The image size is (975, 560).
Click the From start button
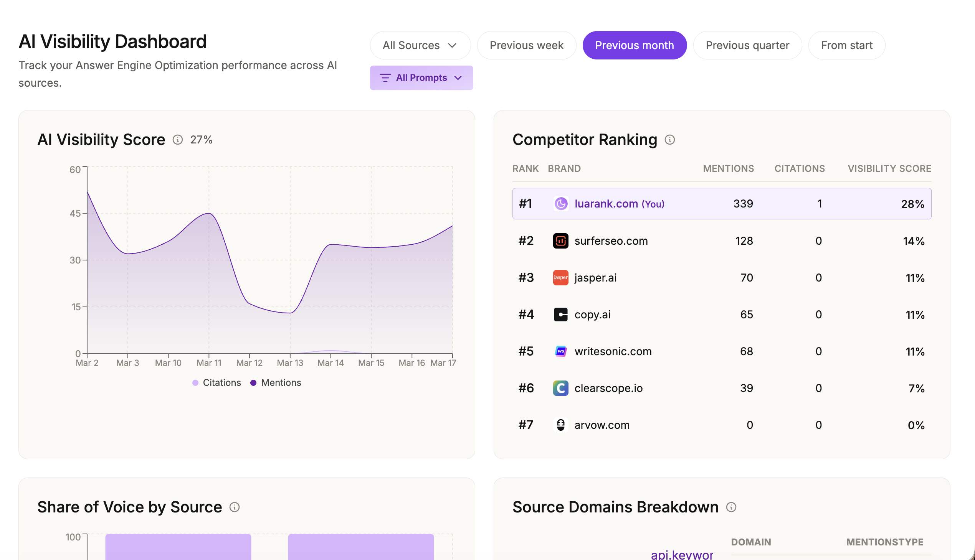pos(846,45)
